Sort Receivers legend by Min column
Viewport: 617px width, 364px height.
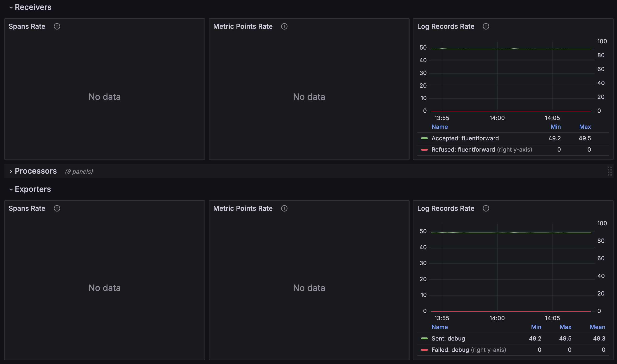555,127
